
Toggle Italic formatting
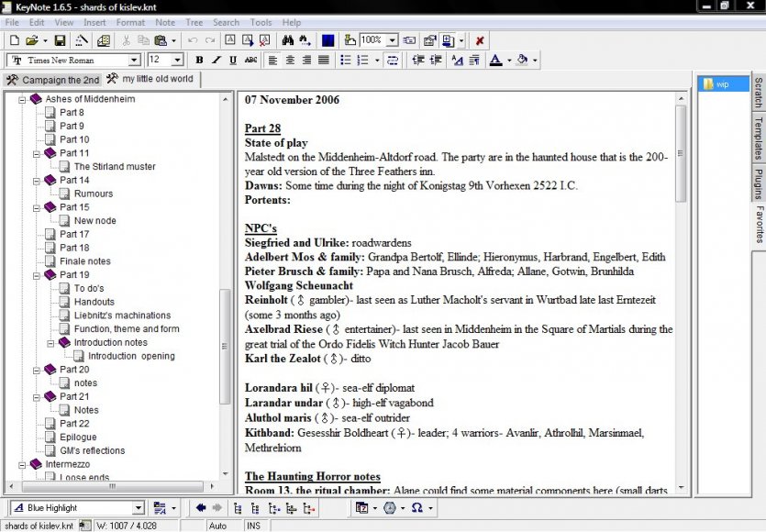point(216,61)
